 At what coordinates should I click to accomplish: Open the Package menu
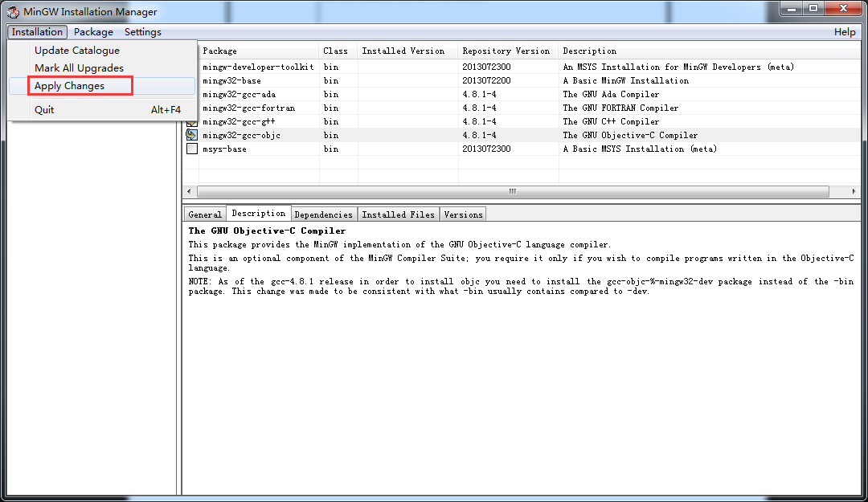[x=93, y=32]
